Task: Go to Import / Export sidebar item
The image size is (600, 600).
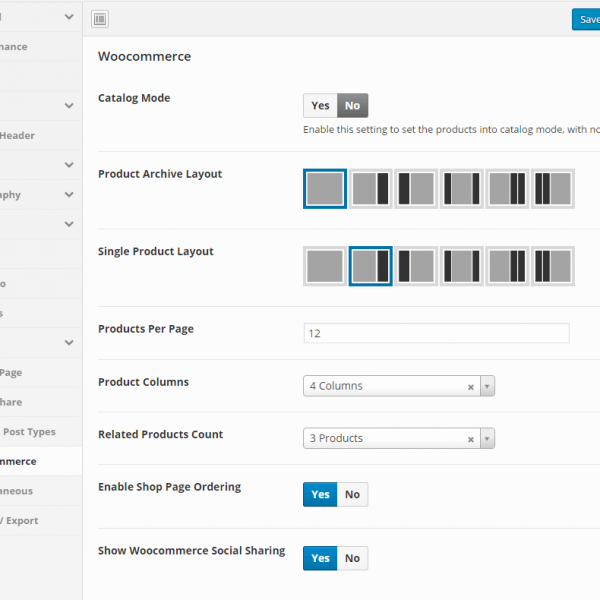Action: (20, 521)
